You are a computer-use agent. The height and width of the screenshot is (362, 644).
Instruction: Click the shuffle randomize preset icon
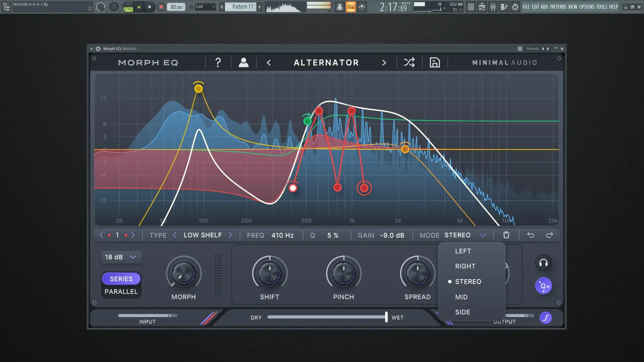click(x=409, y=63)
